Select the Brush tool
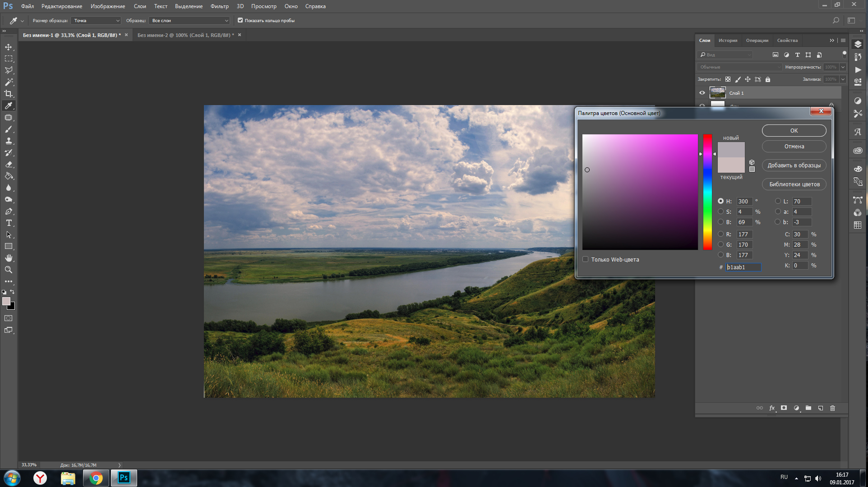 (9, 129)
